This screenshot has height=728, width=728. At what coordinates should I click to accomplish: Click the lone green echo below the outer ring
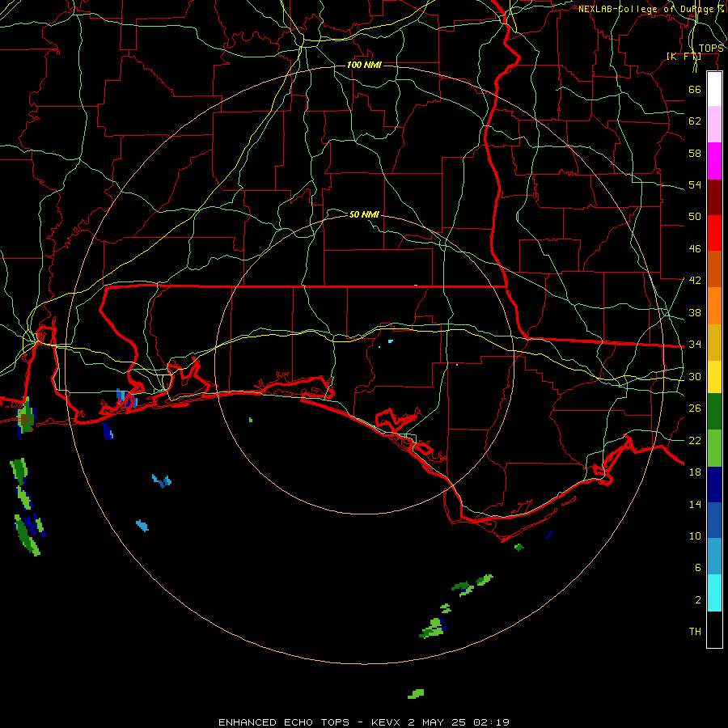416,694
